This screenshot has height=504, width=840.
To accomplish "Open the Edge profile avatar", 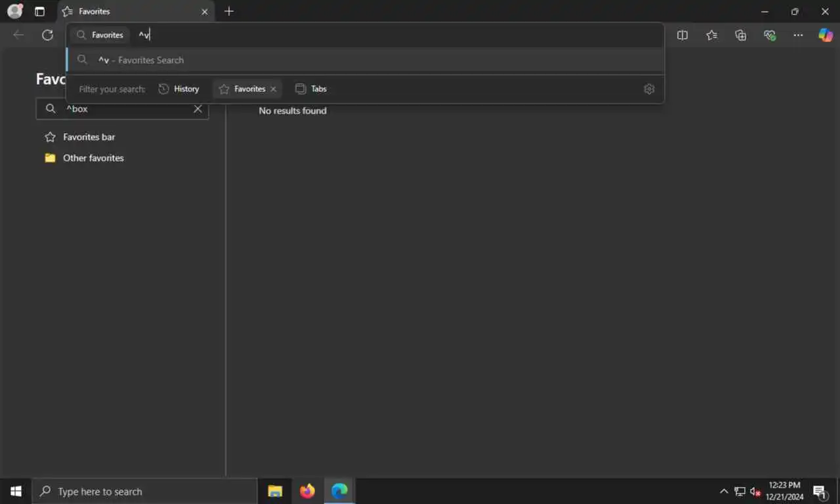I will coord(14,11).
